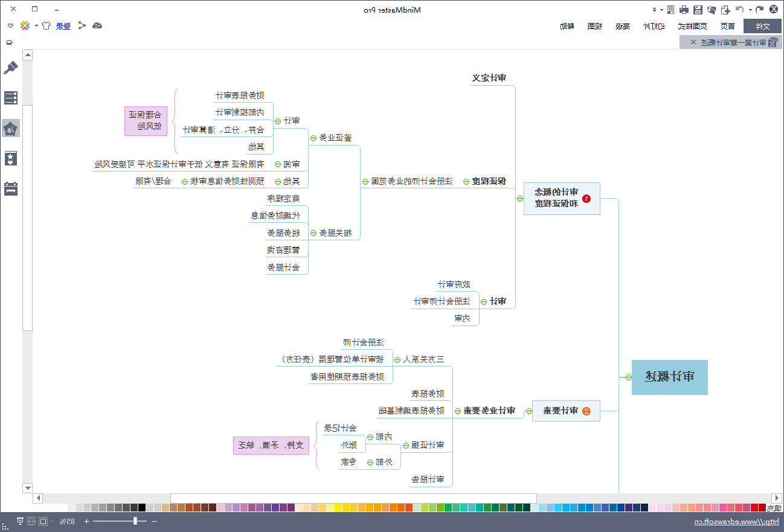Click the fit-page icon in status bar
The image size is (784, 532).
[x=43, y=521]
